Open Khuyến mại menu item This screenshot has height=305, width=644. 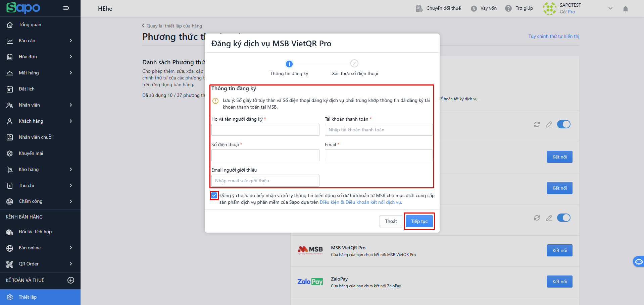point(40,153)
